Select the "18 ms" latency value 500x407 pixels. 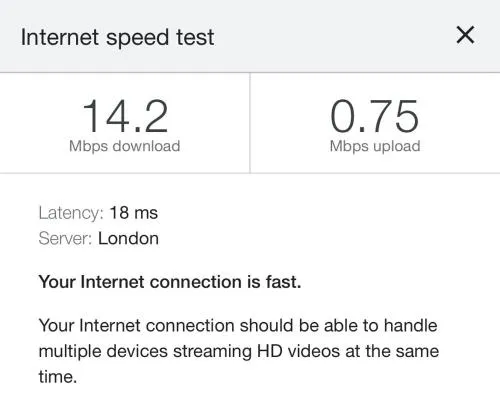134,213
